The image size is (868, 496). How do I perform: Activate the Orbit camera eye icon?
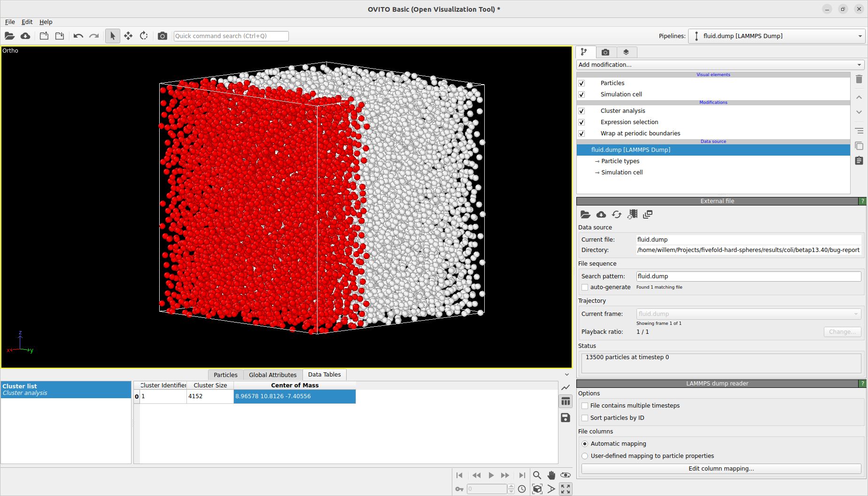click(x=566, y=475)
